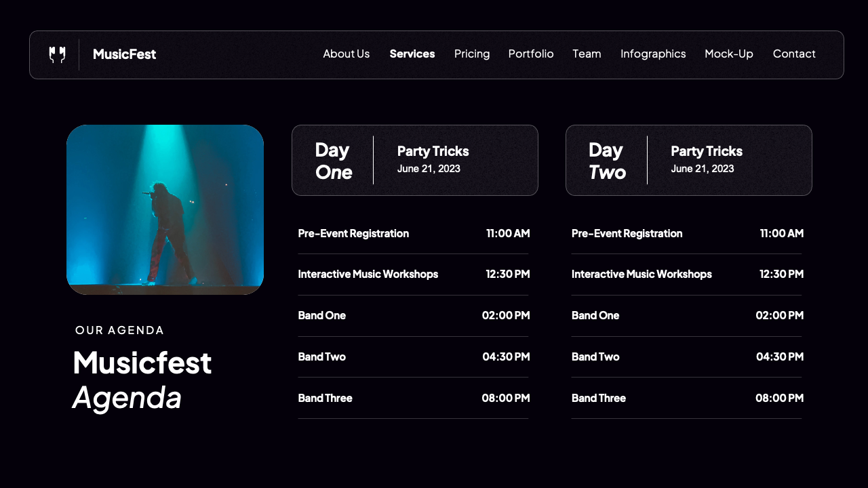Click Band Three under Day Two
Viewport: 868px width, 488px height.
[599, 398]
